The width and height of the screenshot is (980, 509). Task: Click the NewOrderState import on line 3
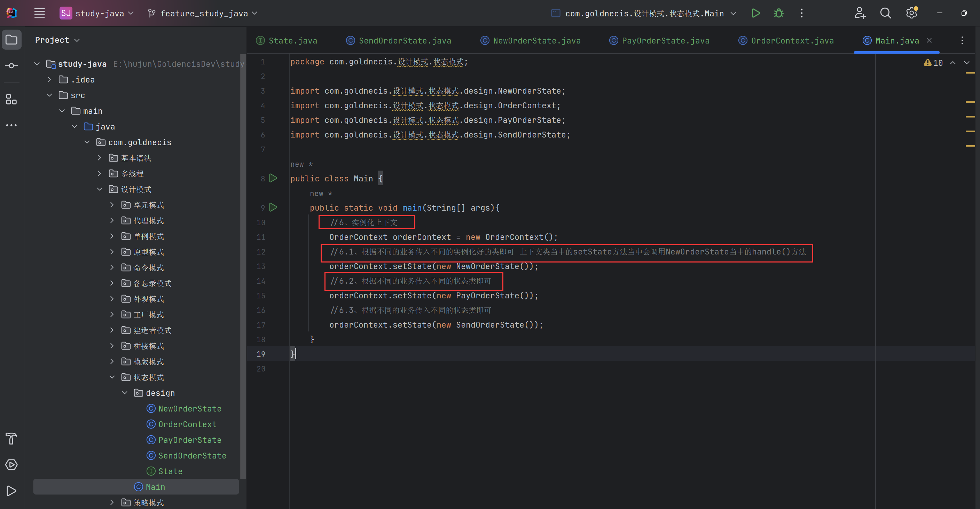[x=428, y=91]
